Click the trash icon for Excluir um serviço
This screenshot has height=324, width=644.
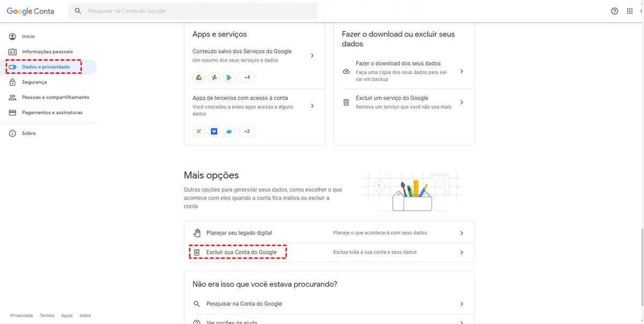point(346,102)
